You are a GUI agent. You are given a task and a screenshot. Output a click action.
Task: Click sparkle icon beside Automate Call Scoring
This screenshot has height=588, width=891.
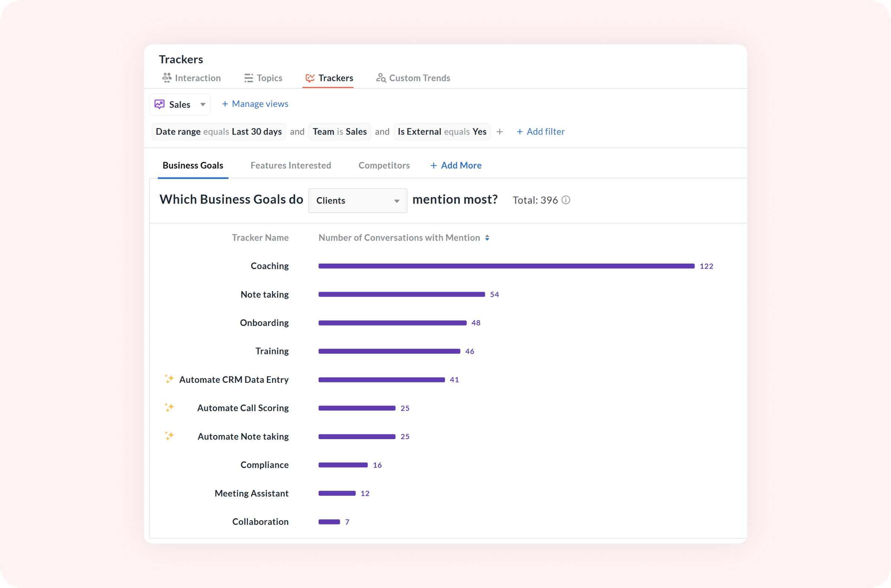[x=169, y=407]
